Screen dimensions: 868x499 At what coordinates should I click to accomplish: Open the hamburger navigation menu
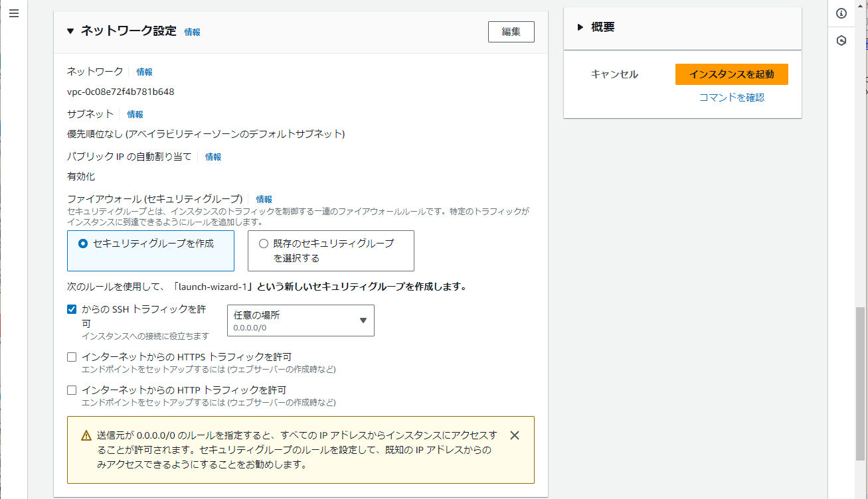[14, 14]
